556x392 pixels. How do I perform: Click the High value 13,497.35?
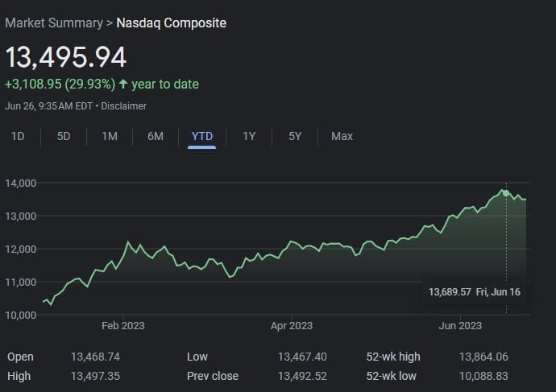click(95, 376)
